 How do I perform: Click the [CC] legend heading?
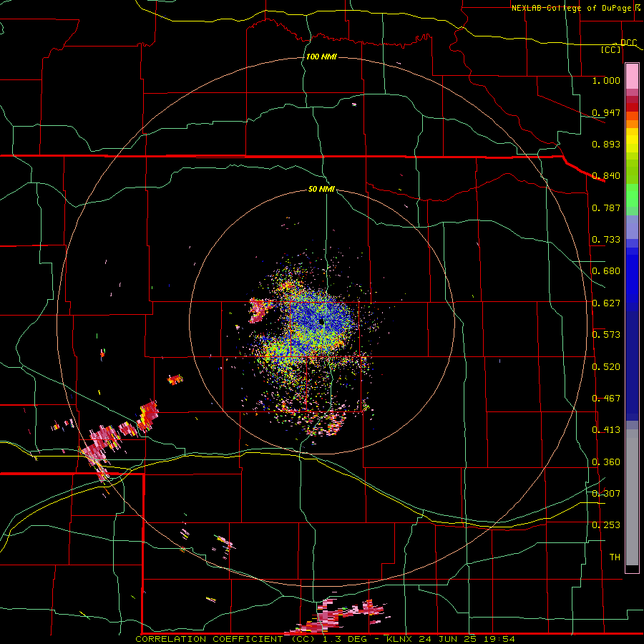click(x=611, y=49)
